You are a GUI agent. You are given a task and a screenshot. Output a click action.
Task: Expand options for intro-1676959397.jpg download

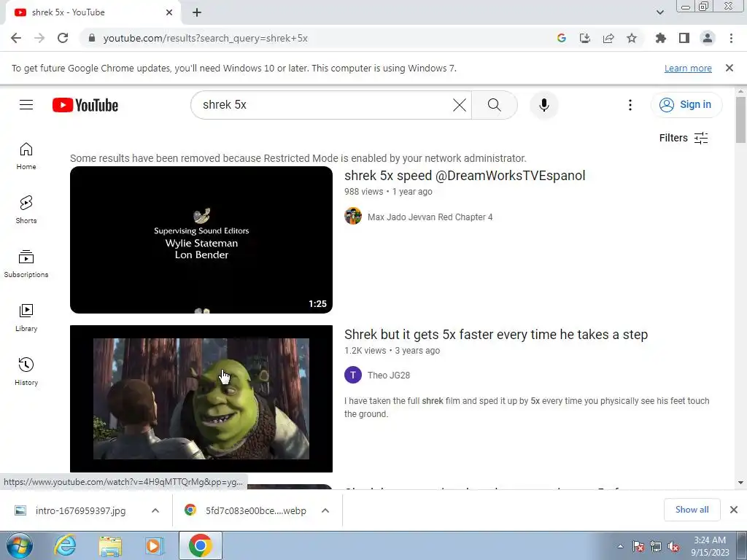[155, 510]
